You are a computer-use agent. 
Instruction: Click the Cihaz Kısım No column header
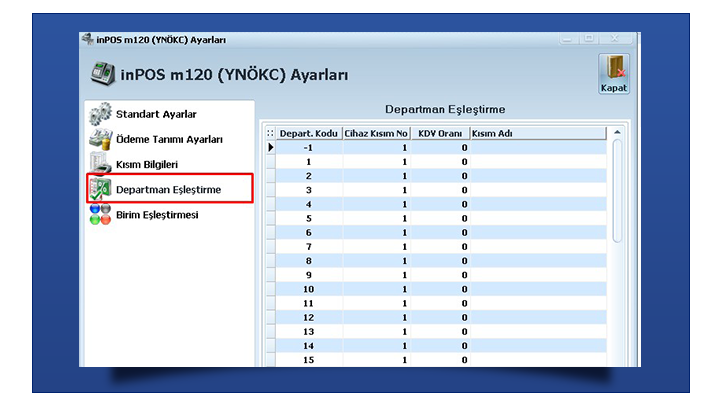tap(377, 133)
